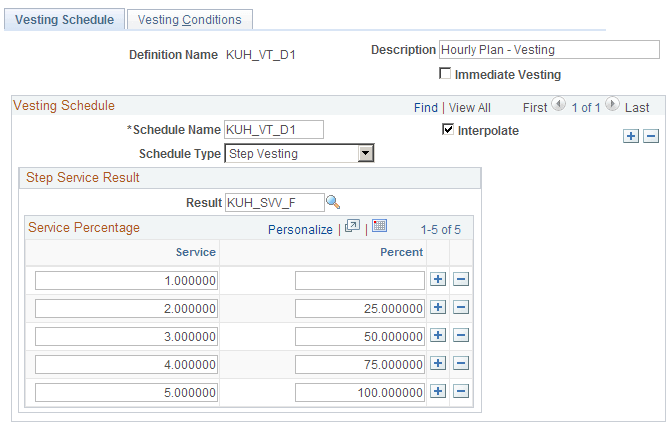Delete the 75.000000 percent row
The width and height of the screenshot is (672, 427).
(461, 364)
